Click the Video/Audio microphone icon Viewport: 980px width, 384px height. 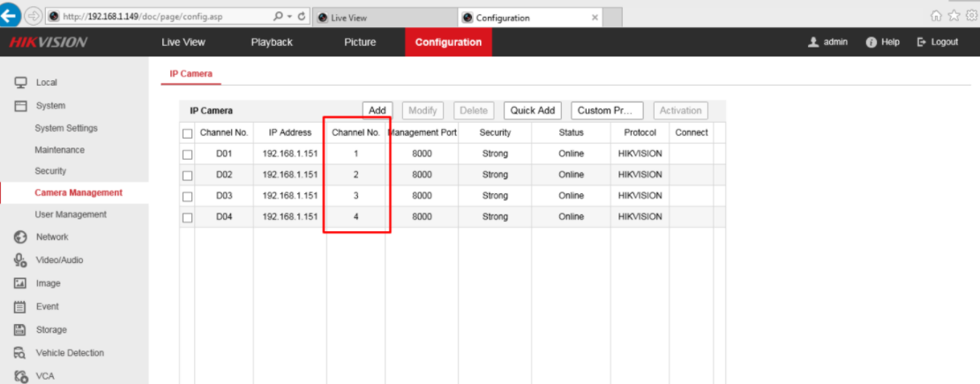[x=19, y=260]
